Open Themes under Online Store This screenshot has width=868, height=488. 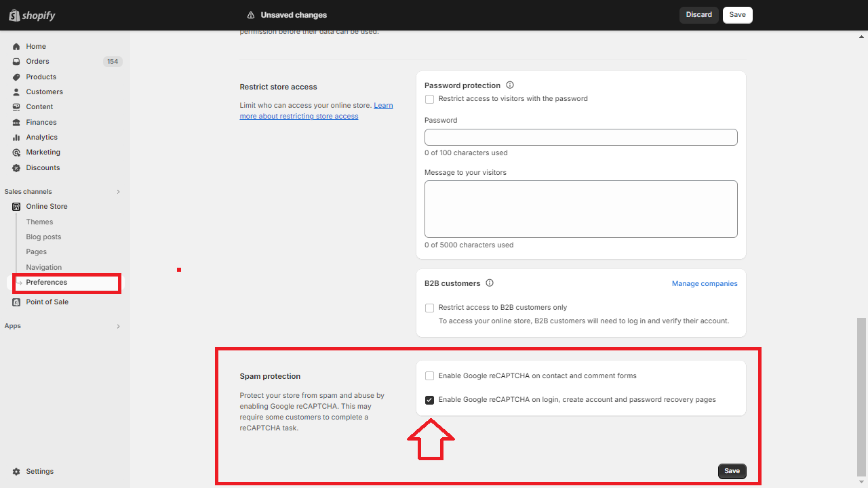[39, 222]
